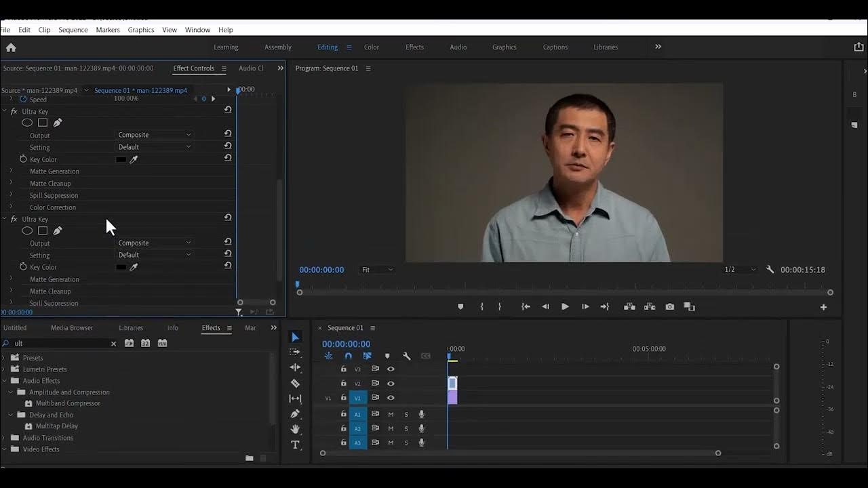Viewport: 868px width, 488px height.
Task: Click the Quick Export share icon
Action: pos(859,47)
